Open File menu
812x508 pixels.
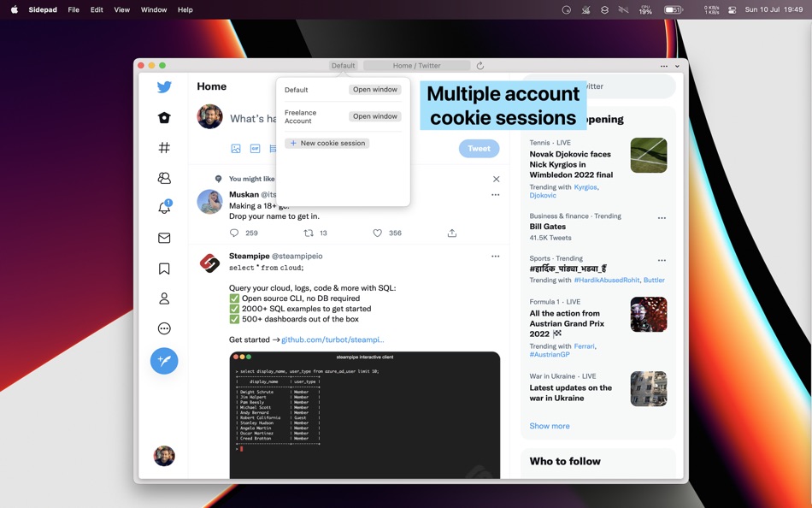click(x=74, y=10)
